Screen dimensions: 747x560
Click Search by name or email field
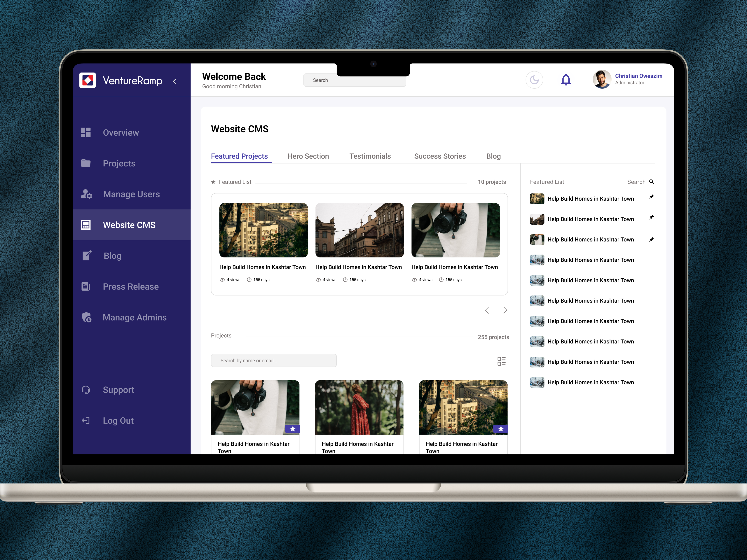[274, 360]
